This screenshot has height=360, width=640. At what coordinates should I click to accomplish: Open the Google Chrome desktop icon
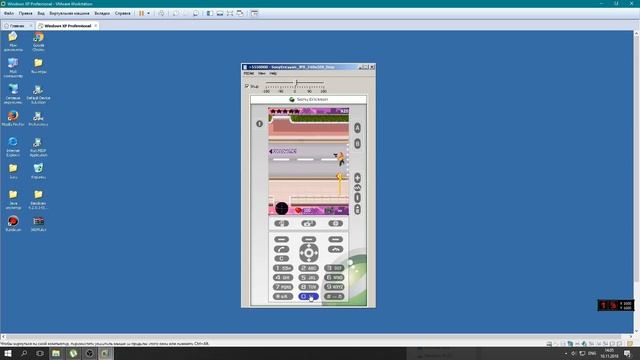[x=38, y=41]
